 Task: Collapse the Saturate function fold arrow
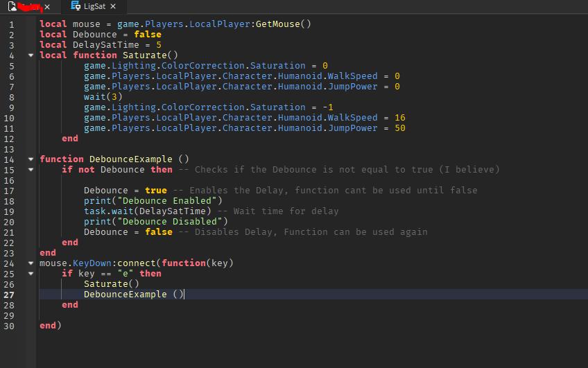[x=31, y=55]
